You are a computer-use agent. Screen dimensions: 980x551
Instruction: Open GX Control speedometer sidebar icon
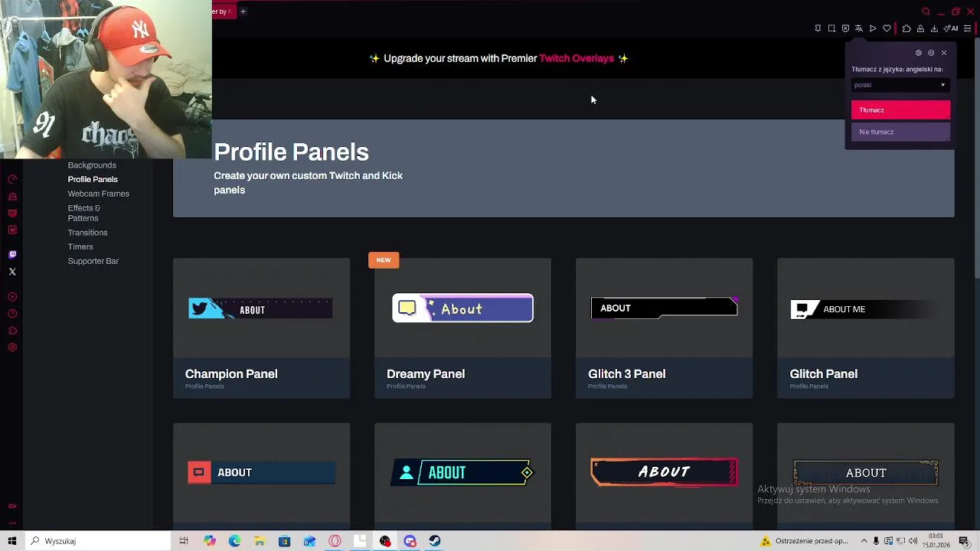(x=12, y=179)
